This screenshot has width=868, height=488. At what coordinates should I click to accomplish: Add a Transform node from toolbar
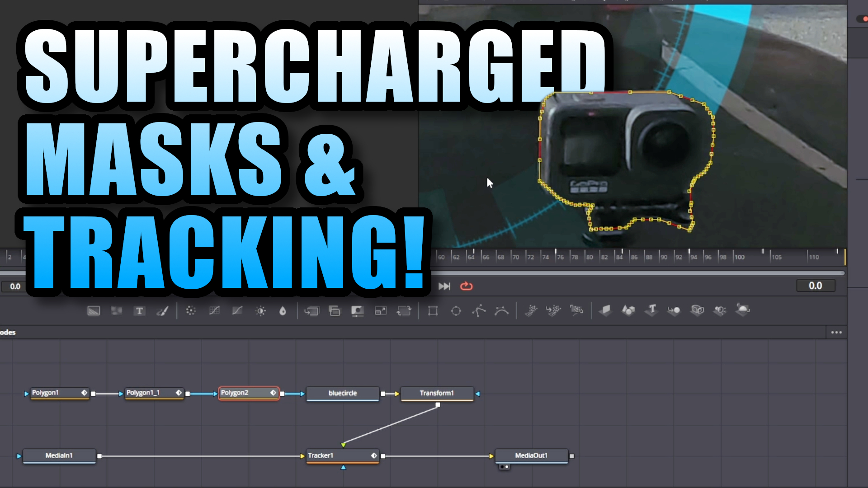pyautogui.click(x=404, y=311)
